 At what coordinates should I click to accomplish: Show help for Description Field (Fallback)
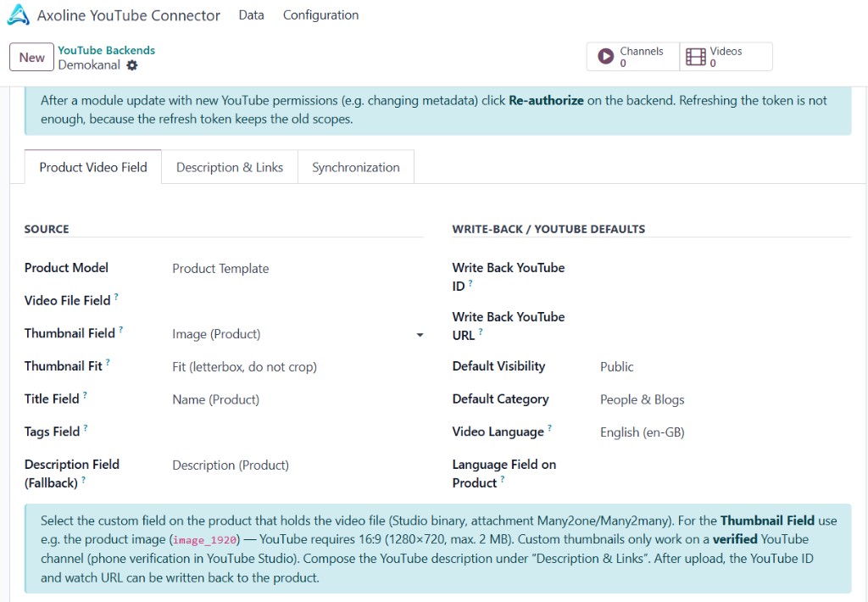(x=84, y=480)
